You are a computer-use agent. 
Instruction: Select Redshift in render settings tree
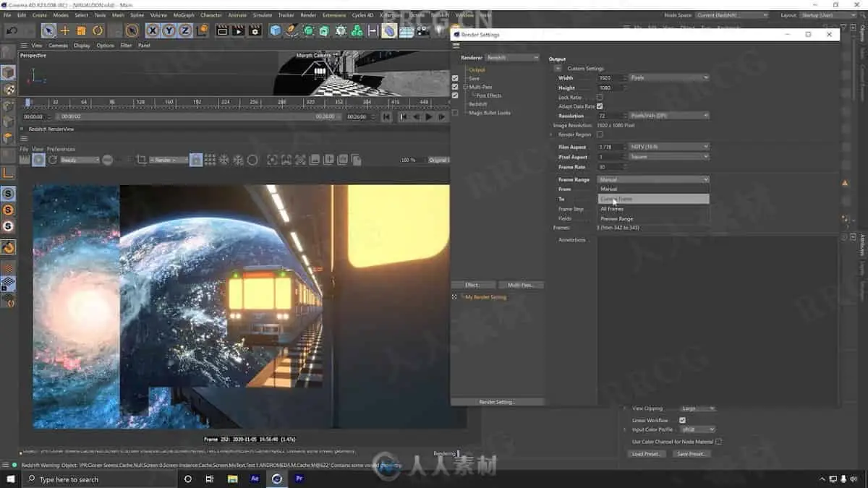pos(477,104)
